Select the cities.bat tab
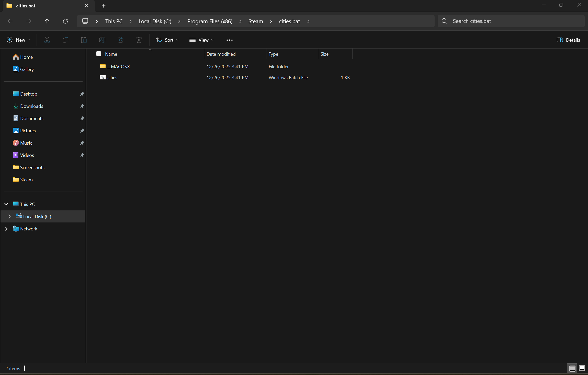The height and width of the screenshot is (375, 588). (48, 6)
